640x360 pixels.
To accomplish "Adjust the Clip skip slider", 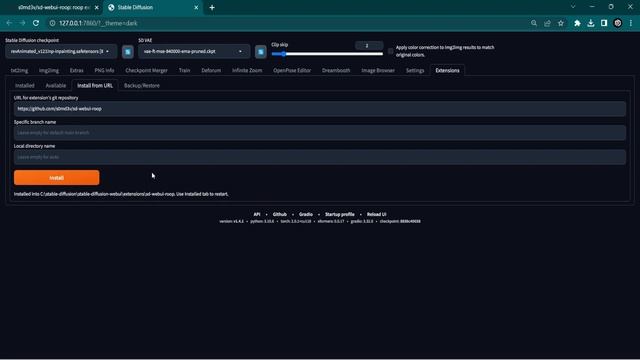I will [x=327, y=54].
